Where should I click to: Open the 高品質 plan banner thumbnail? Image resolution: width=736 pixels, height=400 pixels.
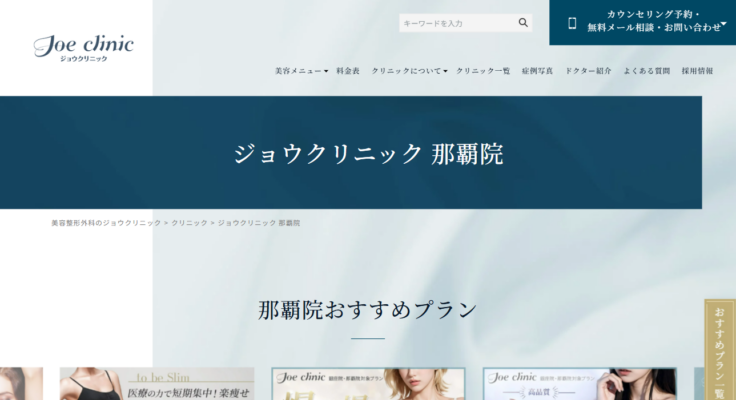(x=579, y=384)
